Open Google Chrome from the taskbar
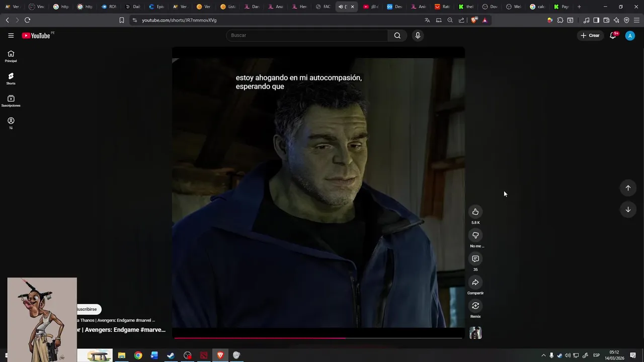 pos(138,355)
